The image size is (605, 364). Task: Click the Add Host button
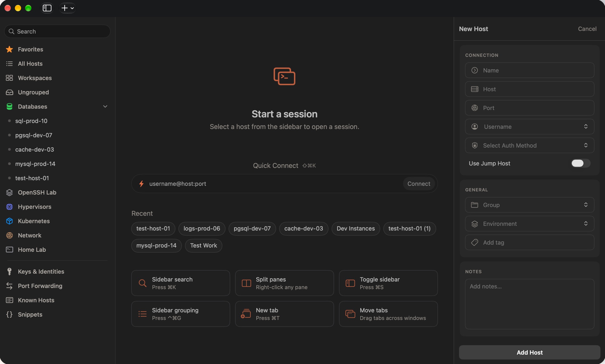point(529,352)
